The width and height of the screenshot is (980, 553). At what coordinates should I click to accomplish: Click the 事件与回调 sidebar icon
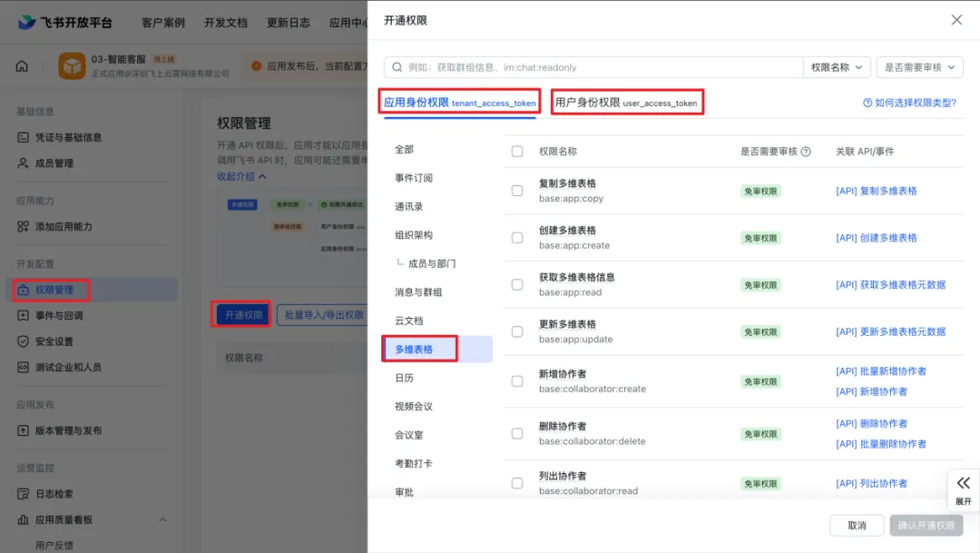pos(23,315)
